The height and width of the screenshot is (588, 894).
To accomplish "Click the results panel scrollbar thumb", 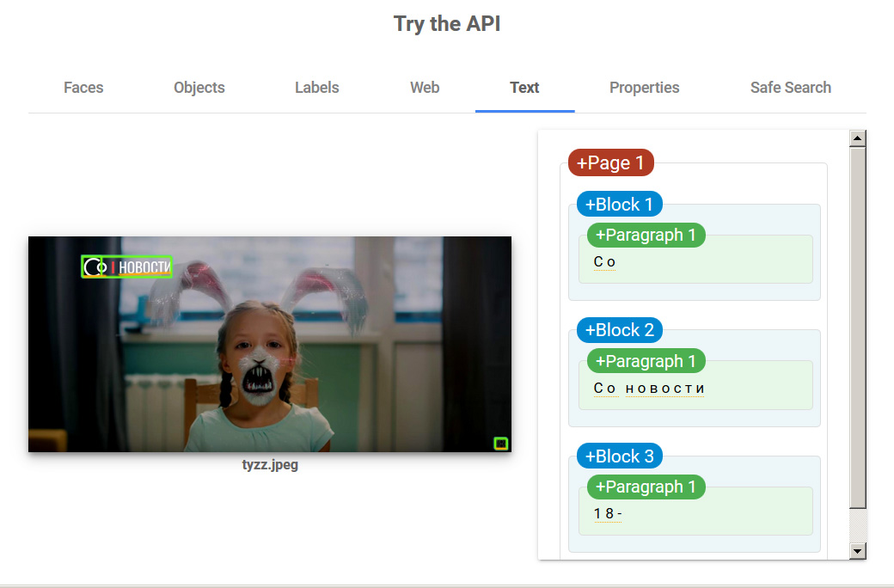I will [858, 328].
